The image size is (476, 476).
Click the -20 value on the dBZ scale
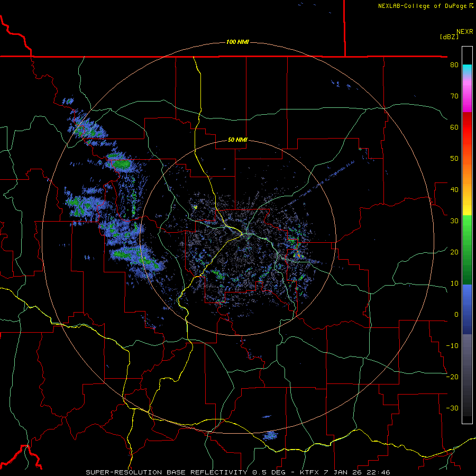click(x=452, y=377)
